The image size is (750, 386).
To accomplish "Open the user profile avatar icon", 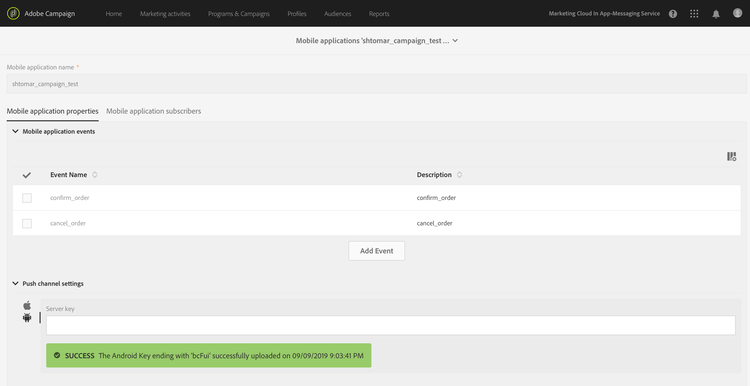I will coord(737,13).
